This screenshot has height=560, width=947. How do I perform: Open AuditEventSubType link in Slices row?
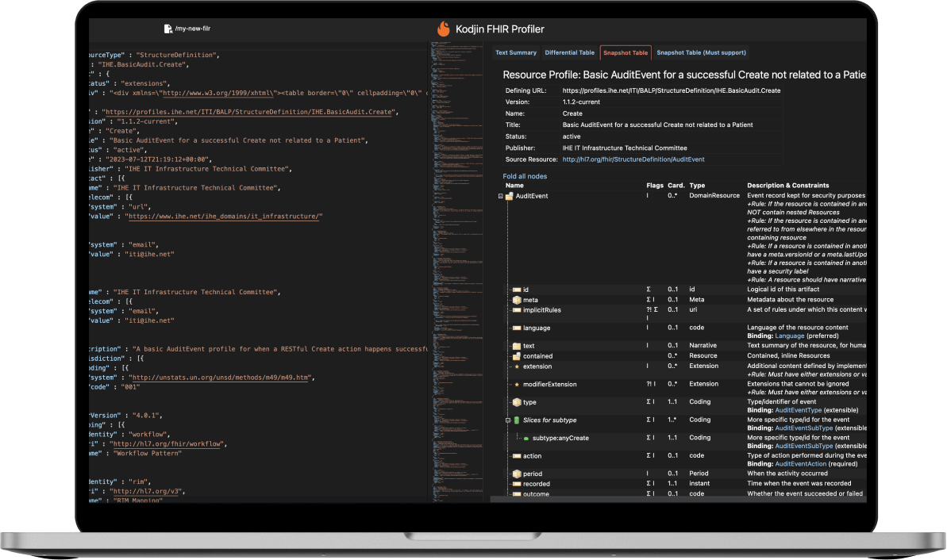[804, 428]
